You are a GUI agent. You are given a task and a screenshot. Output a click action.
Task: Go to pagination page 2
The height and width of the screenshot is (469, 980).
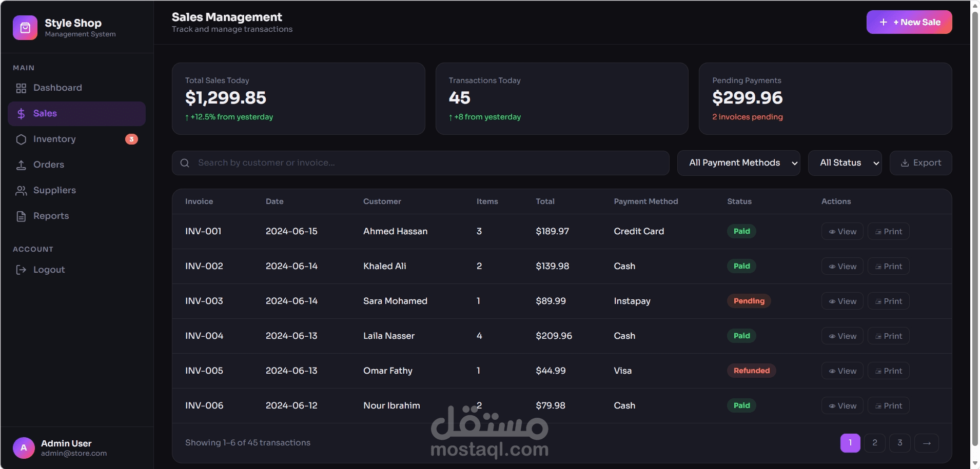pyautogui.click(x=874, y=443)
